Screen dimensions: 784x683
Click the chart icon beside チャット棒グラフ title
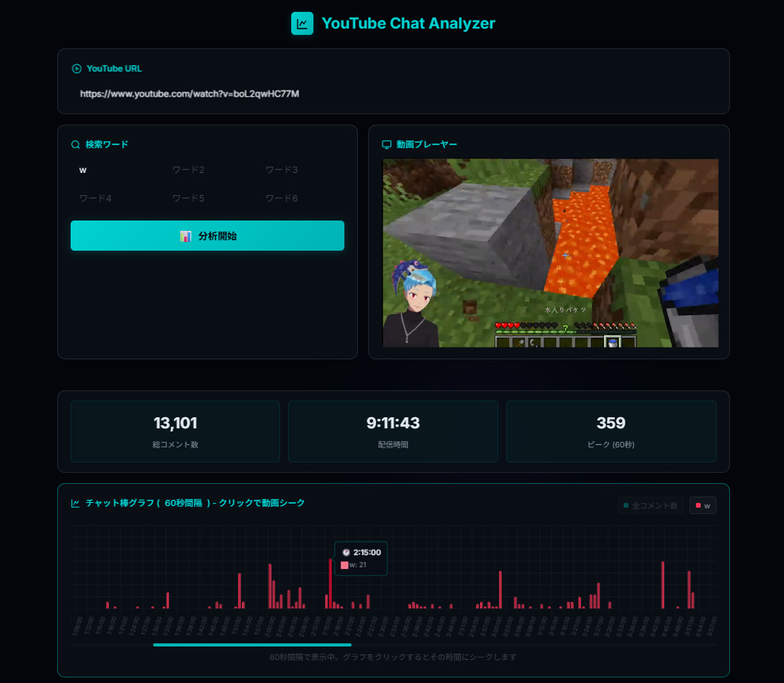tap(76, 503)
